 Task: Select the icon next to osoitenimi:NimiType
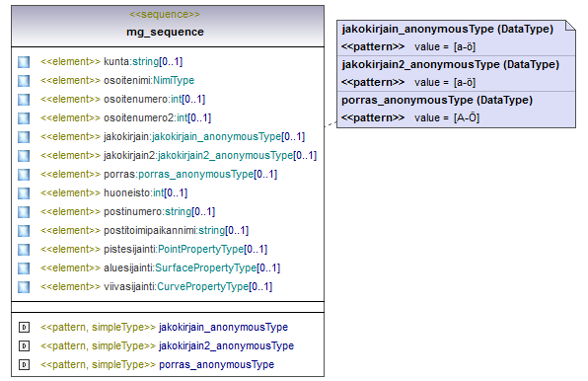(24, 81)
